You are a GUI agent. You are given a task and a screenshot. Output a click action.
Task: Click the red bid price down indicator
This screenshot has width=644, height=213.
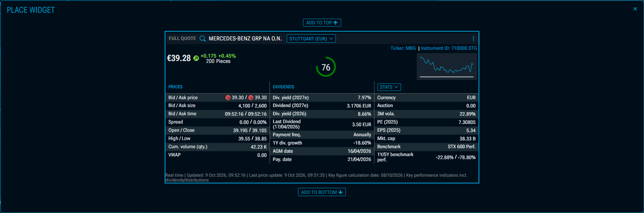pos(228,98)
